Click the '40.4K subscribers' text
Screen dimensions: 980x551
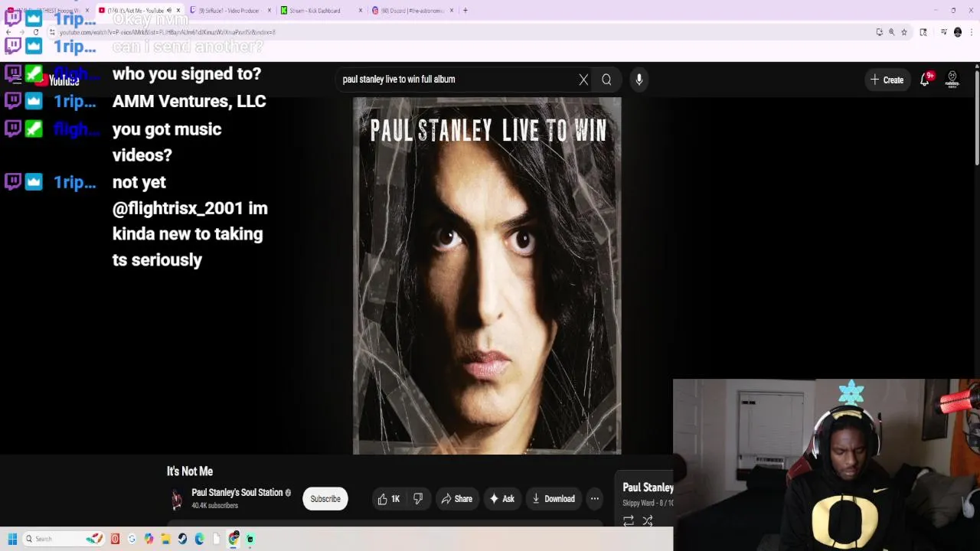coord(214,506)
